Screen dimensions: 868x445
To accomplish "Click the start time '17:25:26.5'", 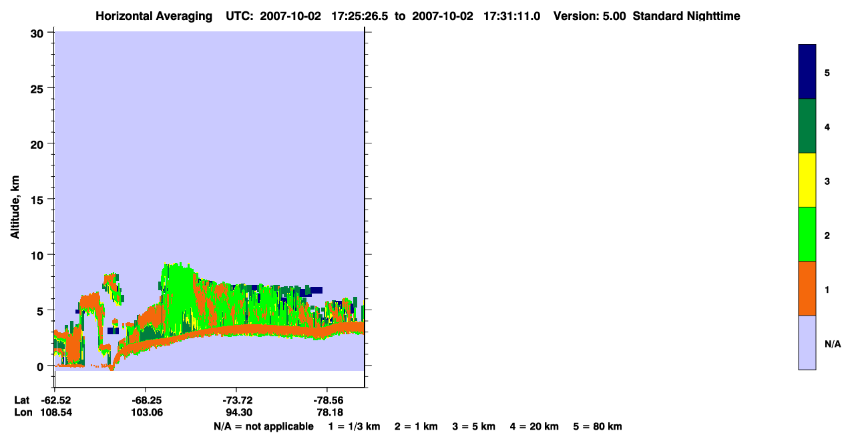I will click(x=361, y=16).
